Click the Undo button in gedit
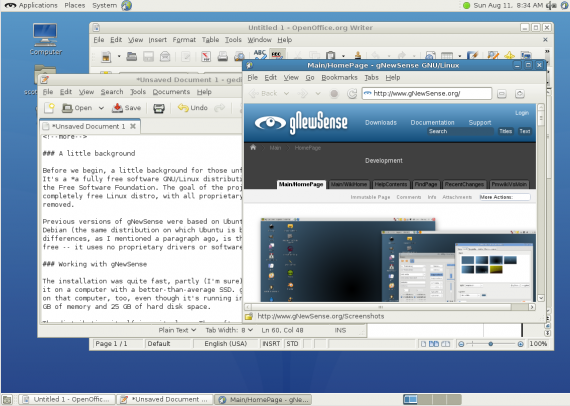Image resolution: width=570 pixels, height=406 pixels. (193, 108)
